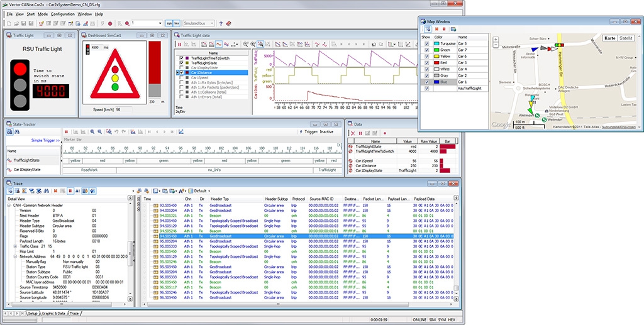Viewport: 644px width, 325px height.
Task: Click the lightning bolt Start measurement icon
Action: pyautogui.click(x=102, y=23)
